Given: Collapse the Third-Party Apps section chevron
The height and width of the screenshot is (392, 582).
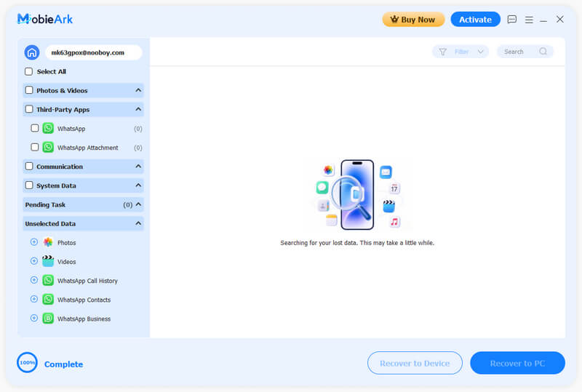Looking at the screenshot, I should click(138, 109).
